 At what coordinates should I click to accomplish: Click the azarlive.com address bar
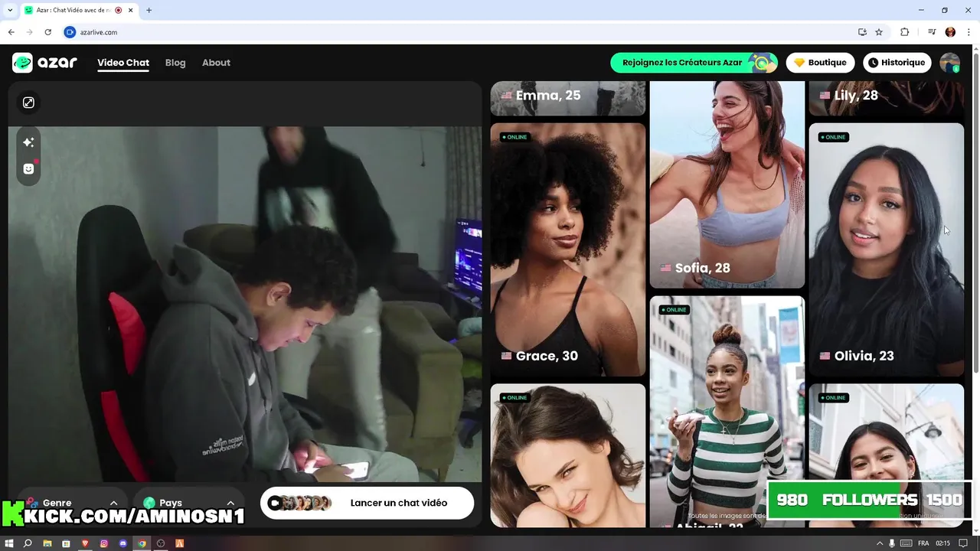tap(459, 32)
